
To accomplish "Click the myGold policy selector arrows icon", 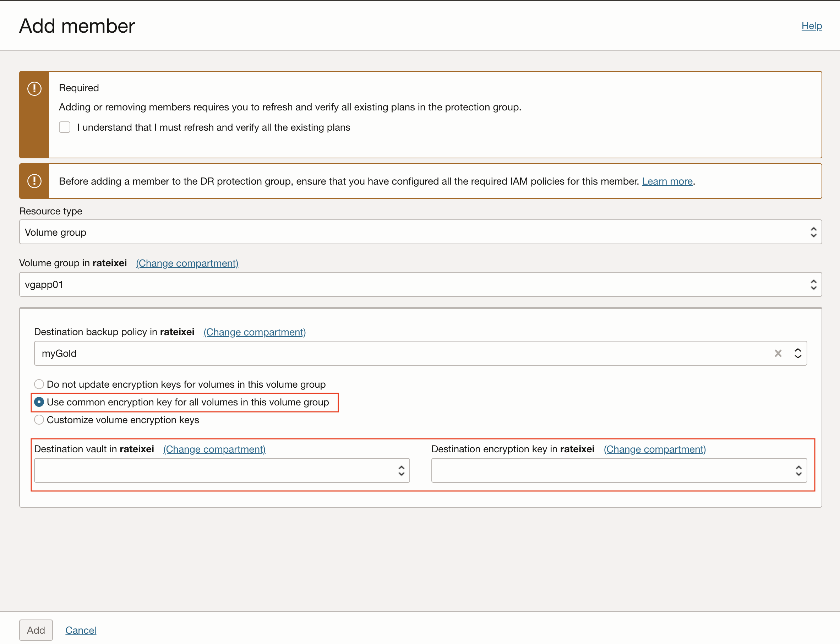I will tap(798, 353).
